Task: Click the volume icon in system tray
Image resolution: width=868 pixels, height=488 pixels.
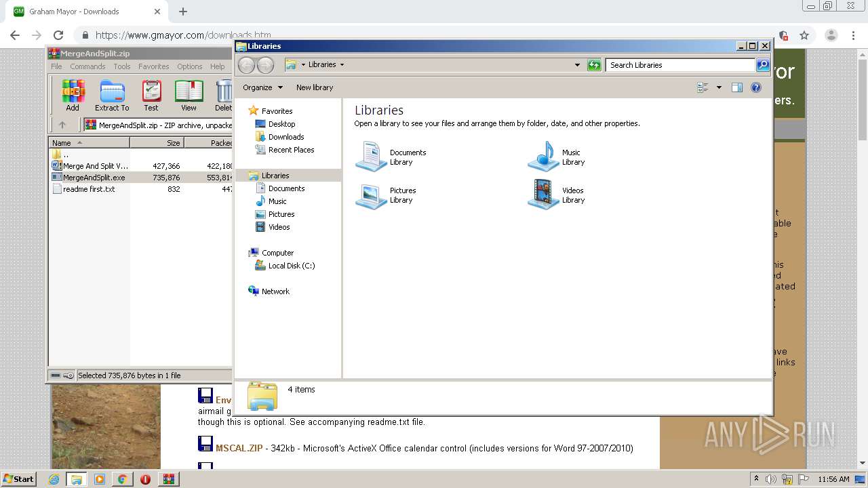Action: point(771,479)
